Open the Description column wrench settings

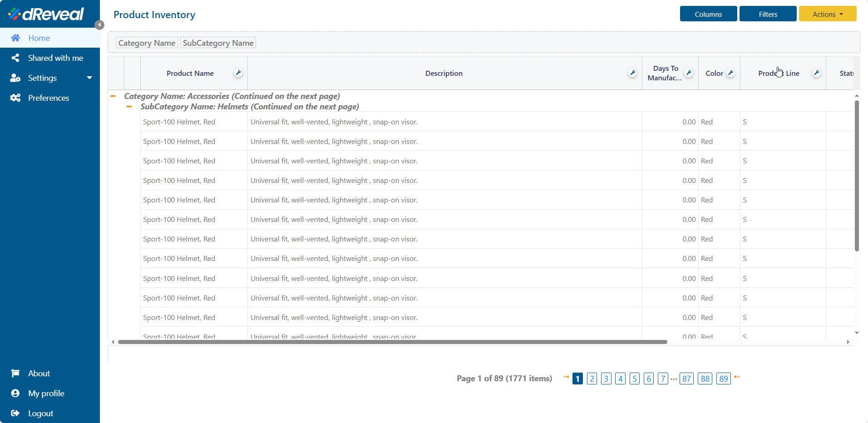coord(632,73)
